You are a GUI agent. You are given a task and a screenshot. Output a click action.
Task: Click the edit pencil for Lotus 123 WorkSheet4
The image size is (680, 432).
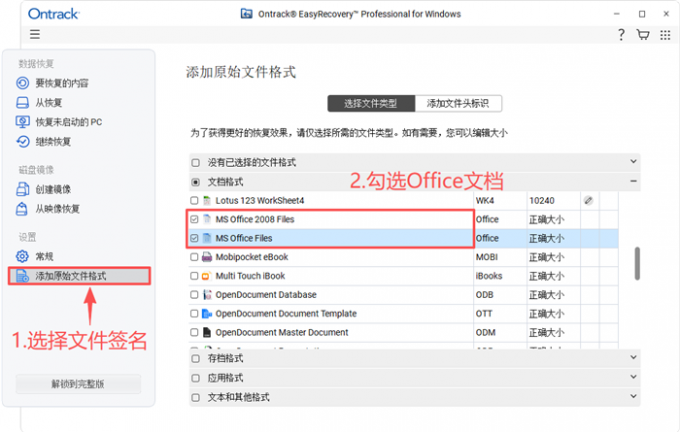pyautogui.click(x=588, y=200)
